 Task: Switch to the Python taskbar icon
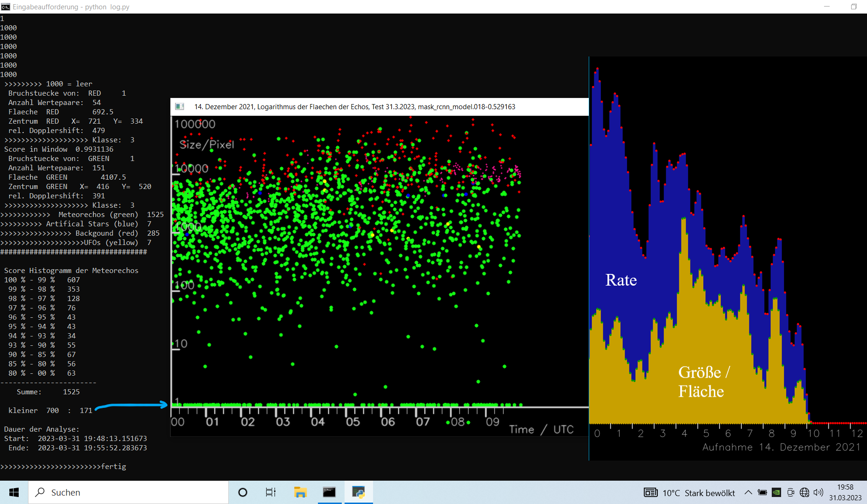(359, 492)
